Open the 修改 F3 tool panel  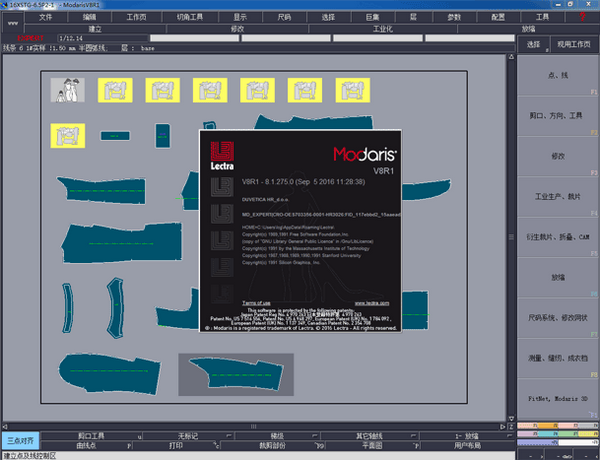click(558, 156)
